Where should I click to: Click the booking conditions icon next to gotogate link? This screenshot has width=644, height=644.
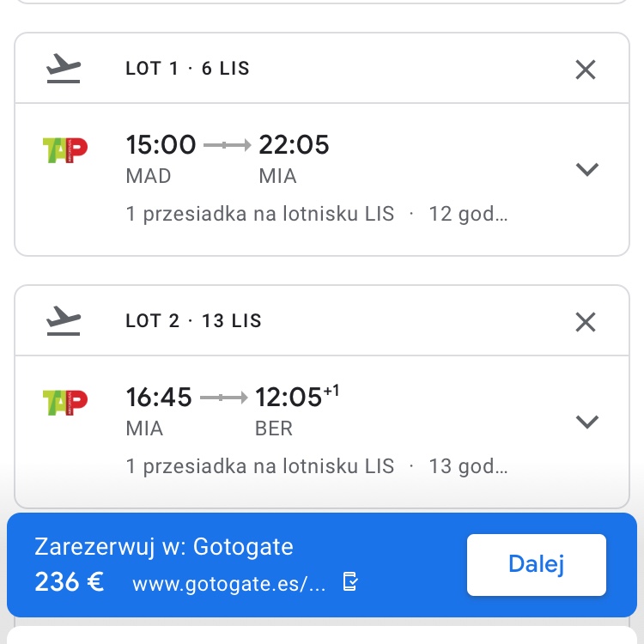[x=350, y=581]
